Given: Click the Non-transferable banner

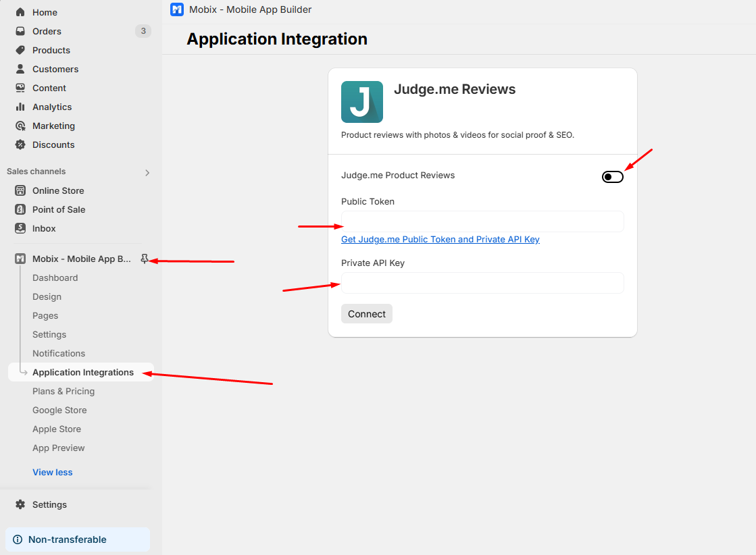Looking at the screenshot, I should tap(78, 539).
